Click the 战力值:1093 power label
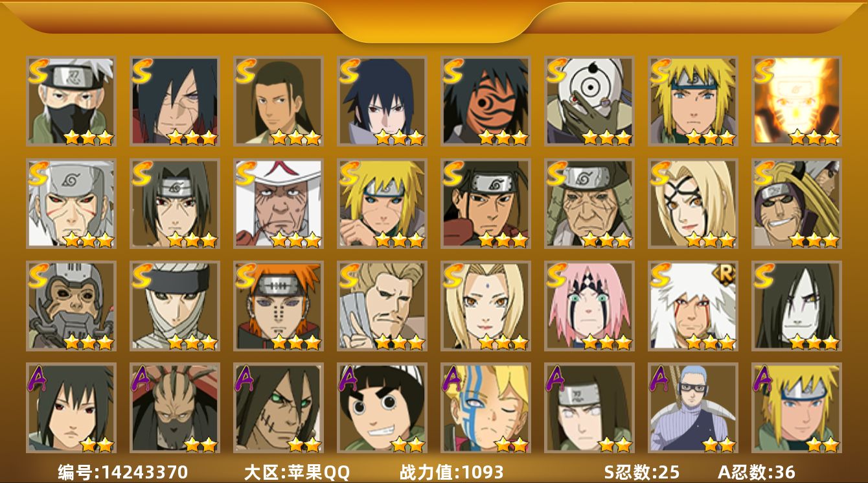This screenshot has width=868, height=483. [451, 472]
